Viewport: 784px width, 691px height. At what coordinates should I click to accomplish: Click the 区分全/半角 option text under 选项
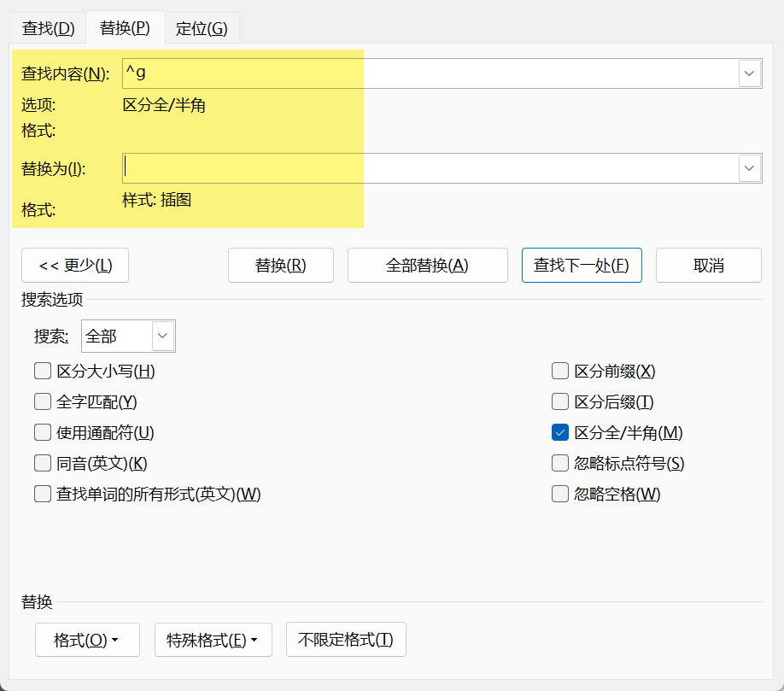(164, 105)
